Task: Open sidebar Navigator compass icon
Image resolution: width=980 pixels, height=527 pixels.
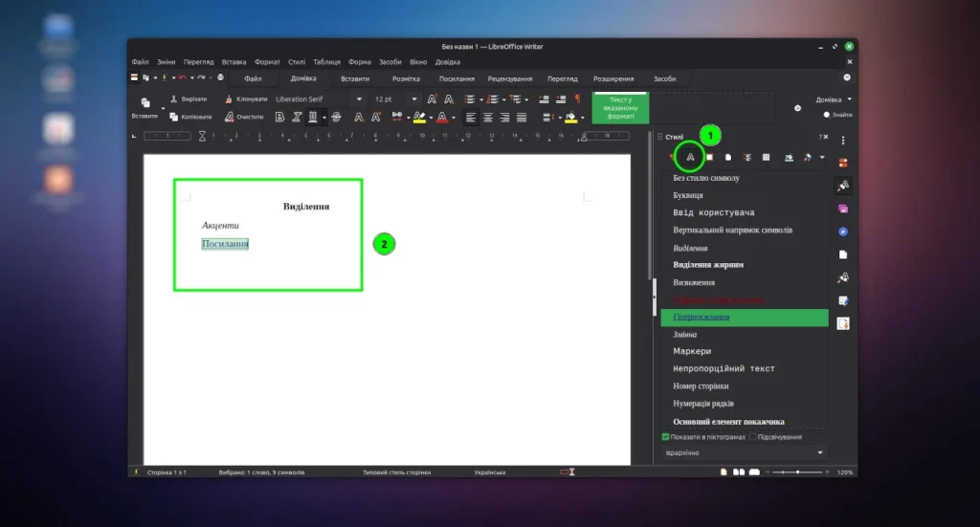Action: 843,231
